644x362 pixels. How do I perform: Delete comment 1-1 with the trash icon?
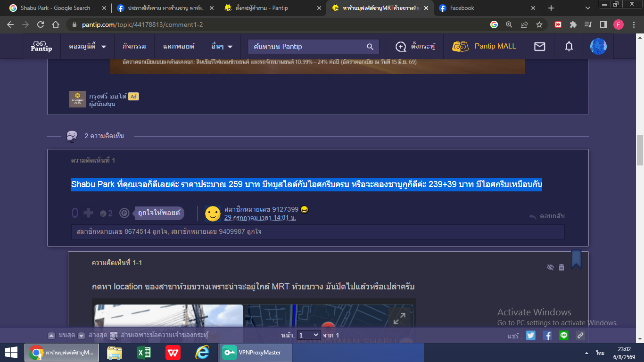click(561, 267)
